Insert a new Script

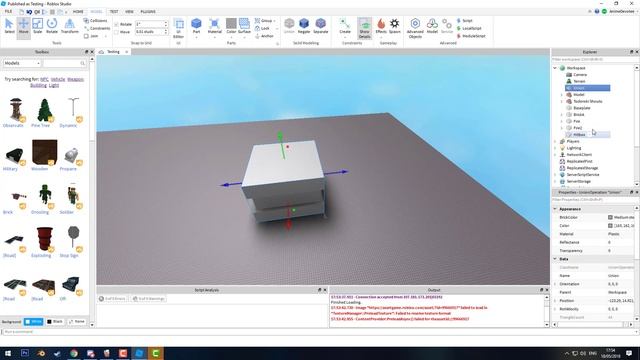pyautogui.click(x=464, y=20)
